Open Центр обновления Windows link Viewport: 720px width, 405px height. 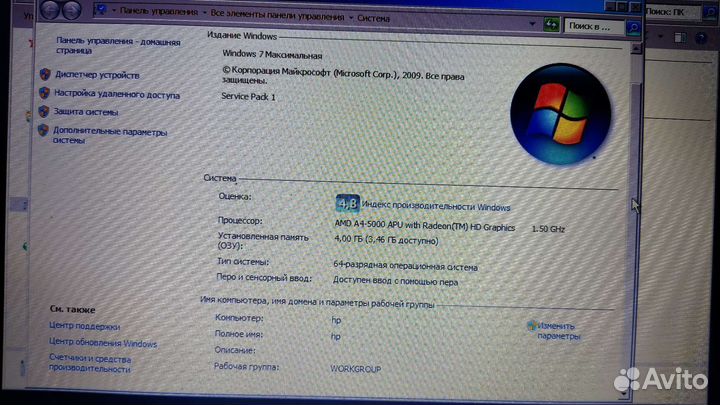[x=103, y=343]
